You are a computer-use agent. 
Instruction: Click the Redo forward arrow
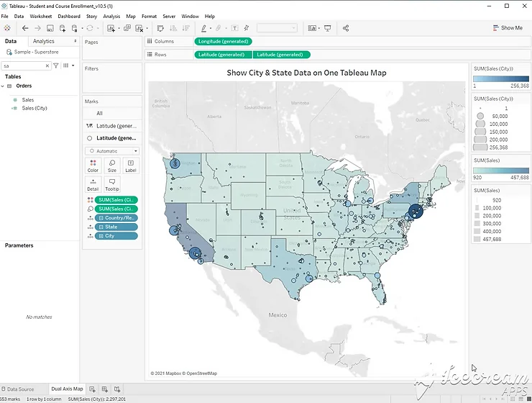click(x=37, y=28)
